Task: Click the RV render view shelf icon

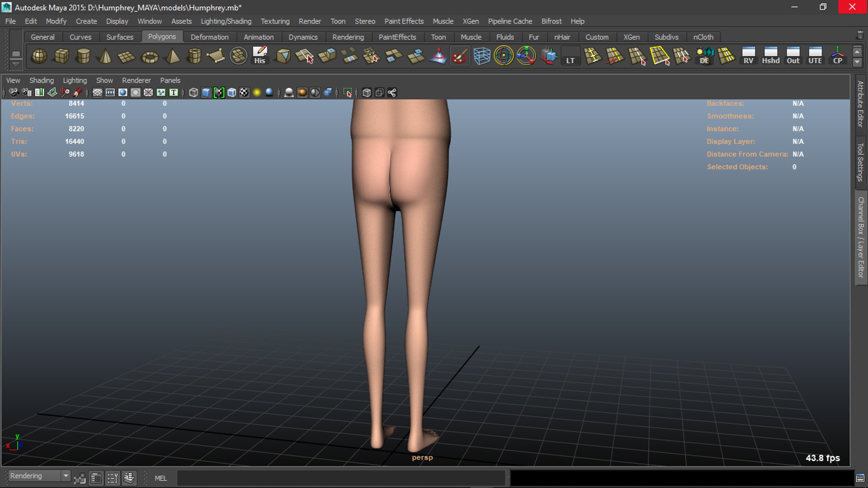Action: click(x=749, y=56)
